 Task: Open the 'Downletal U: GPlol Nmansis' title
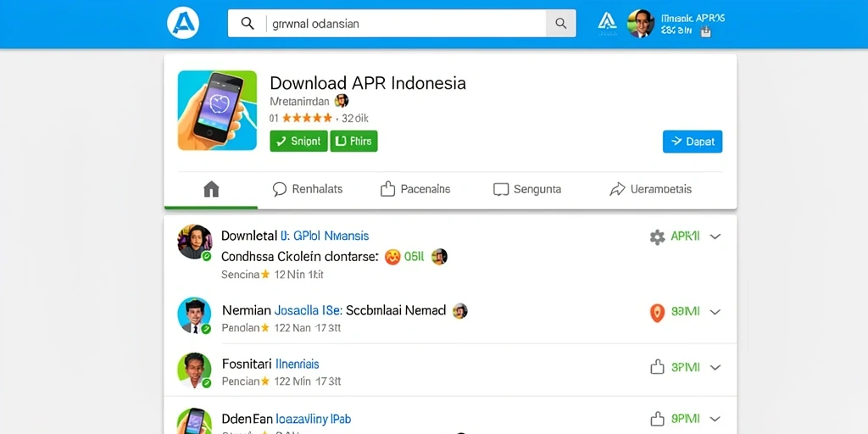[295, 236]
